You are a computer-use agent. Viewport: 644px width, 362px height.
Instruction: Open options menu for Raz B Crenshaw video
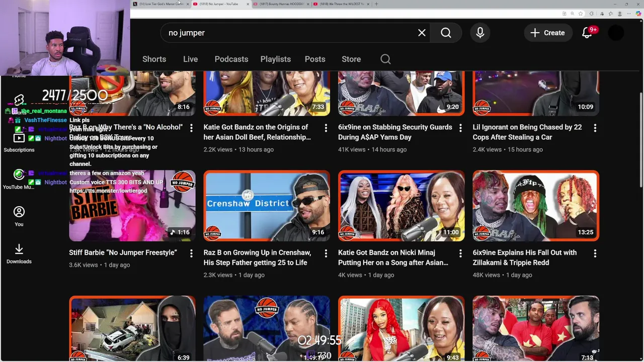coord(326,254)
